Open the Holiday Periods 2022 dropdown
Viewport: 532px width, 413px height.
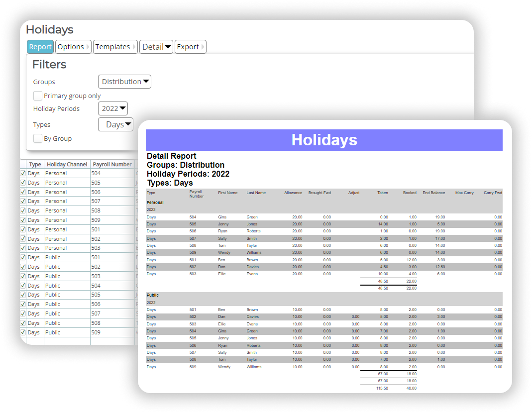pos(112,108)
